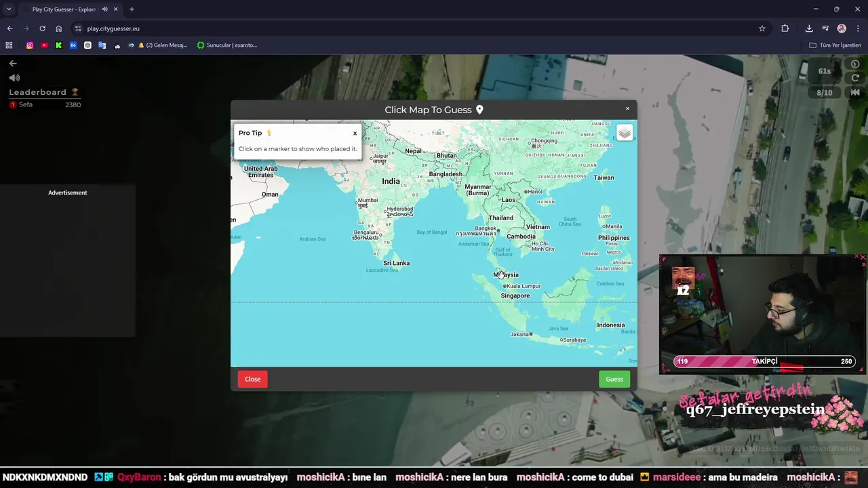
Task: Click Cambodia label on the map
Action: (x=521, y=237)
